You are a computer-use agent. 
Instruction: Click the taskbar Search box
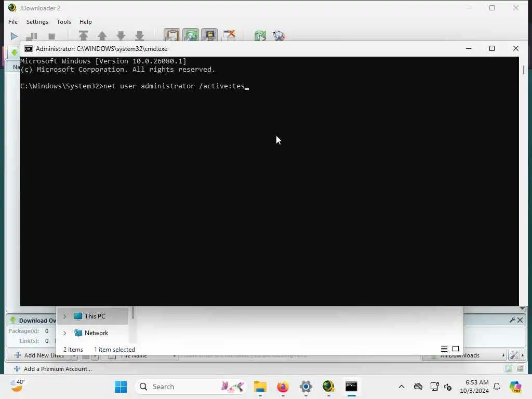[x=191, y=387]
